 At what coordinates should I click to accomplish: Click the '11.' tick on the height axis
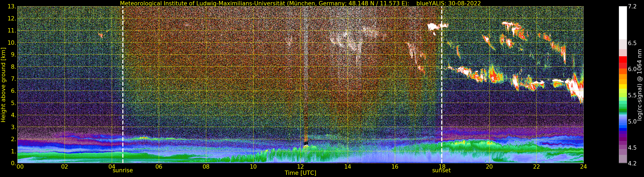tap(12, 31)
